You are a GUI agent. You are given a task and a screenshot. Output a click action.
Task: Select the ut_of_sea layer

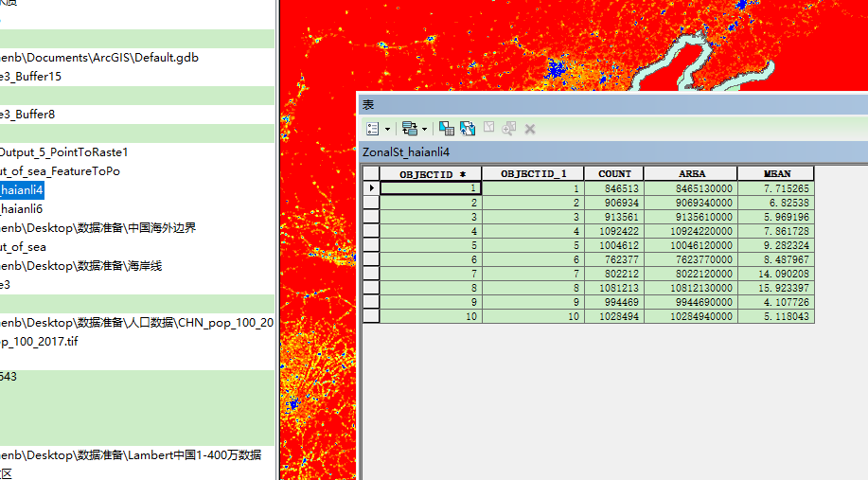tap(23, 247)
